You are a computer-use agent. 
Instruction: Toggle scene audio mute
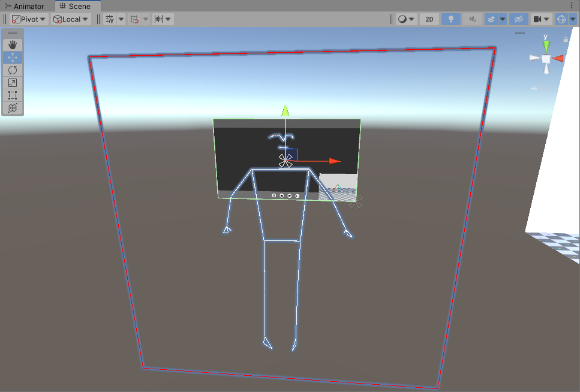[473, 19]
